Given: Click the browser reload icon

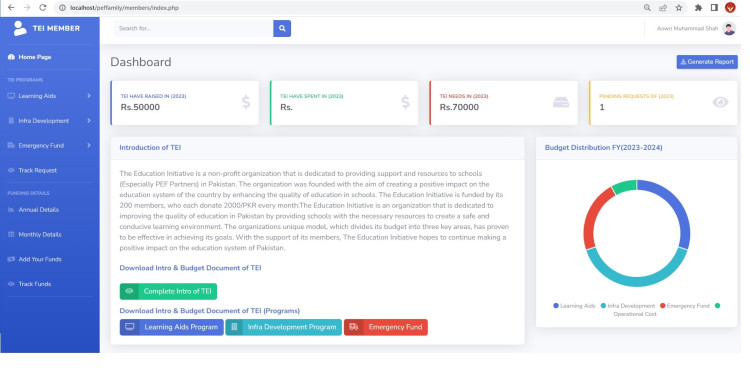Looking at the screenshot, I should [x=43, y=8].
